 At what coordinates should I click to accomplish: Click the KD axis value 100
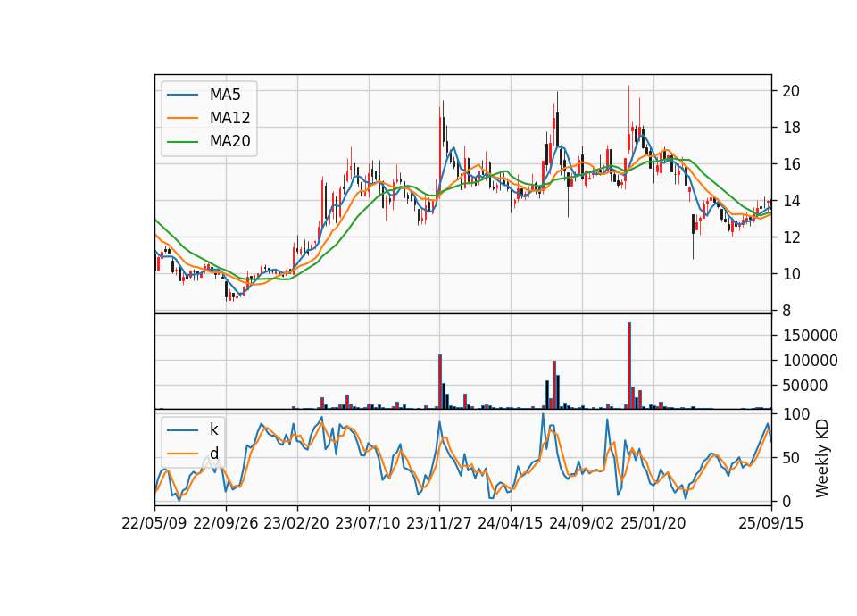[x=795, y=414]
